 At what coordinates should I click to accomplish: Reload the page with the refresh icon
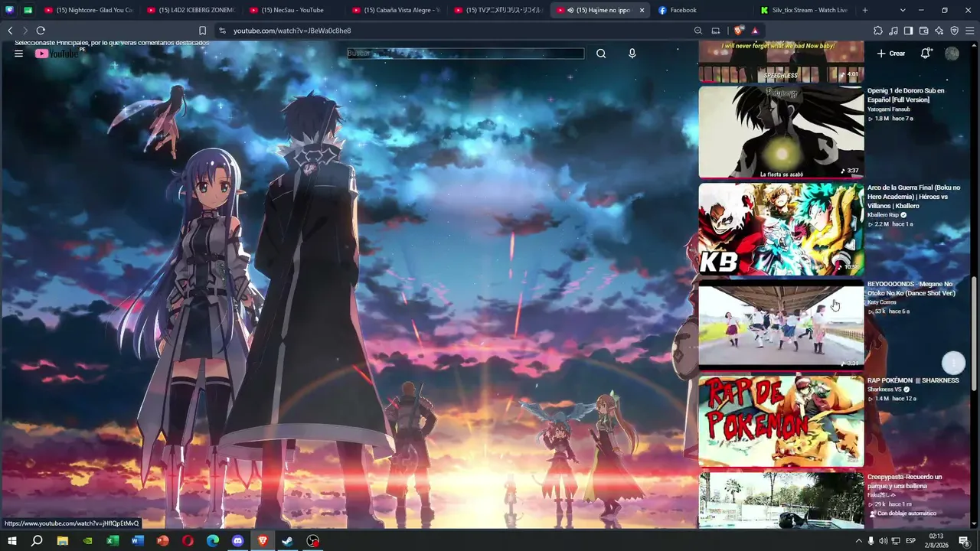pos(41,31)
